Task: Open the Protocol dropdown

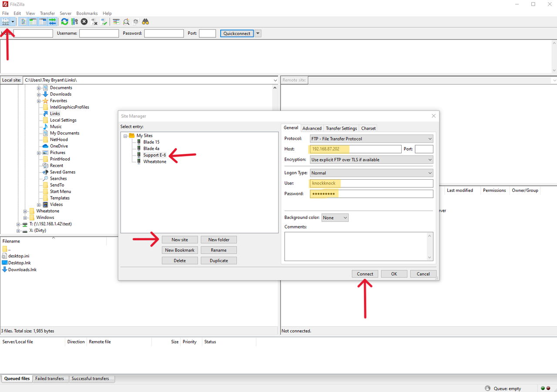Action: [x=372, y=139]
